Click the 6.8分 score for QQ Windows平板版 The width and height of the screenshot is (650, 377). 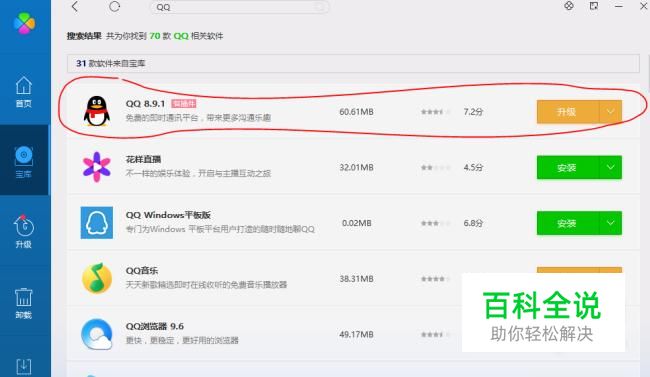tap(473, 223)
